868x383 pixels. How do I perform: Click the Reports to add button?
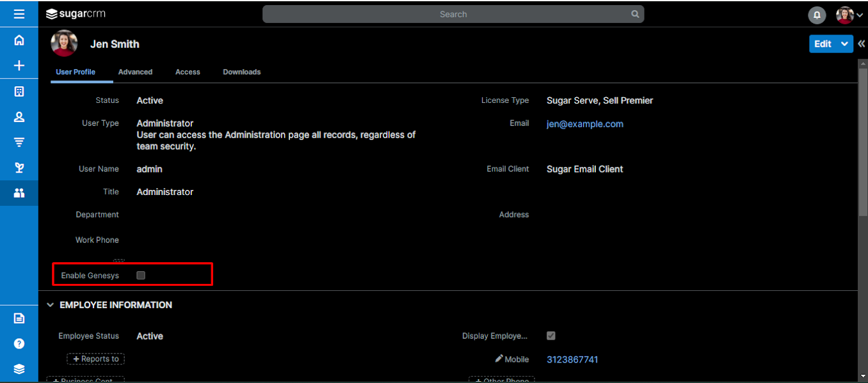point(96,359)
